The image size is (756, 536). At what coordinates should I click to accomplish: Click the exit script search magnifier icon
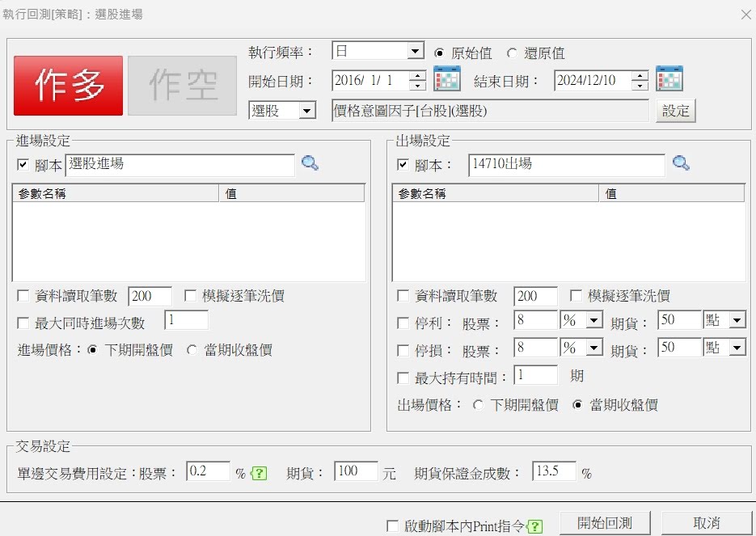(681, 164)
